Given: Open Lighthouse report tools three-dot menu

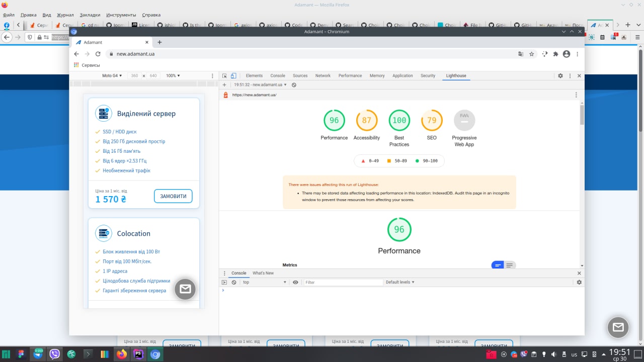Looking at the screenshot, I should point(576,95).
